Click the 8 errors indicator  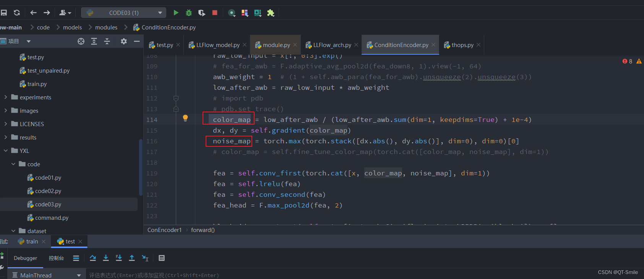627,61
